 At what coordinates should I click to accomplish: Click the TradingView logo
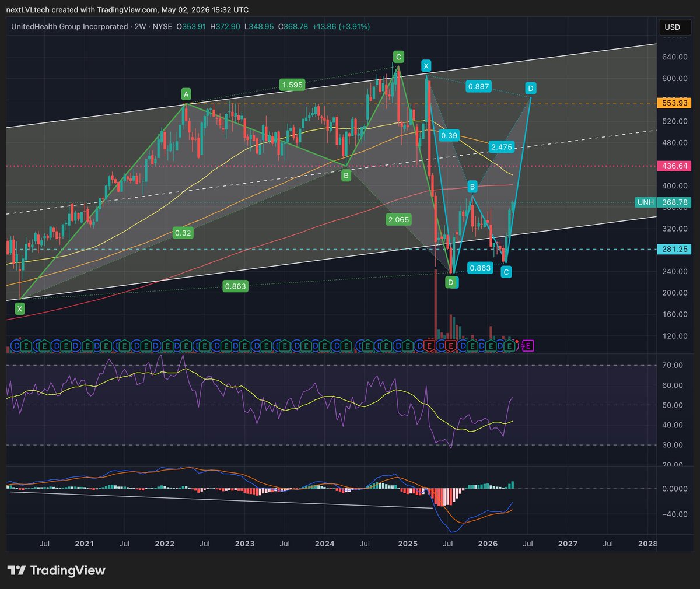56,570
